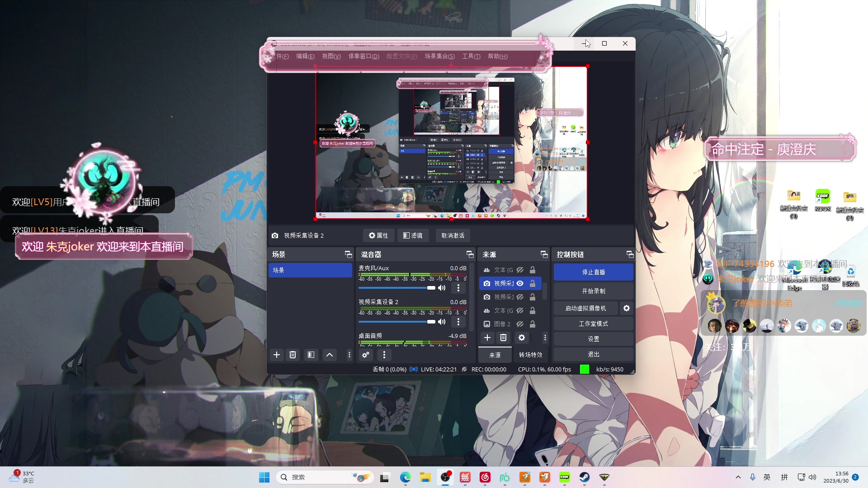Remove selected source with 来源 panel trash icon
This screenshot has width=868, height=488.
pyautogui.click(x=504, y=338)
